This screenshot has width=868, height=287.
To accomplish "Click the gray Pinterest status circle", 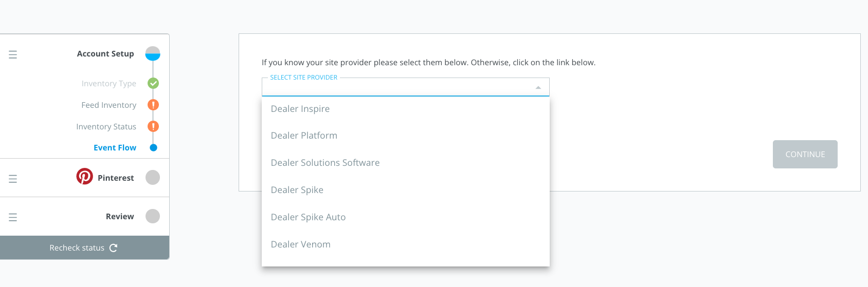I will point(153,177).
